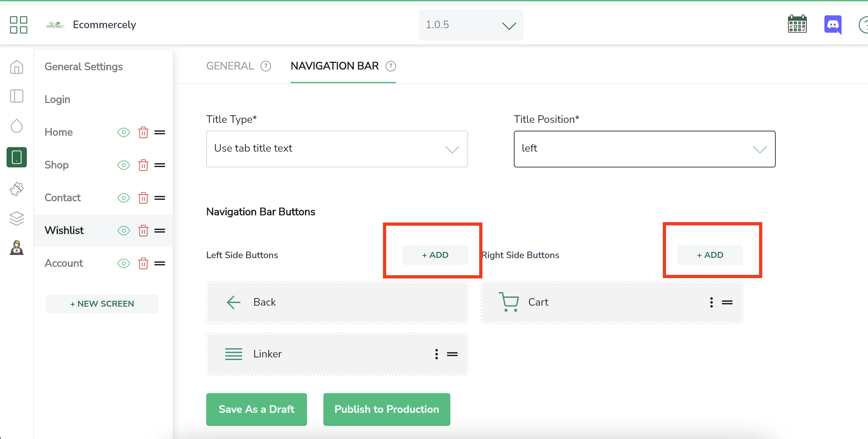Image resolution: width=868 pixels, height=439 pixels.
Task: Switch to the GENERAL tab
Action: [x=230, y=66]
